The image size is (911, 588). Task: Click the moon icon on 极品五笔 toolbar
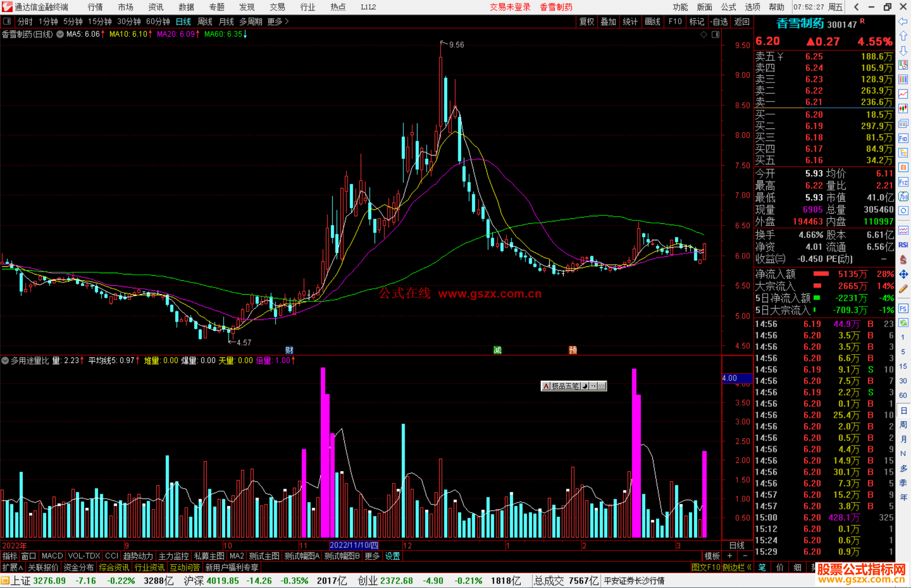[585, 386]
